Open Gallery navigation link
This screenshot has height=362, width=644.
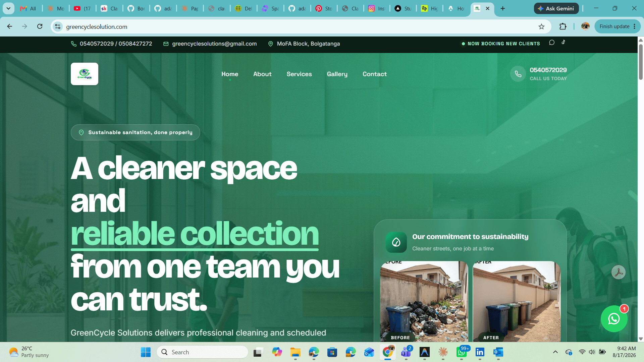(x=337, y=74)
